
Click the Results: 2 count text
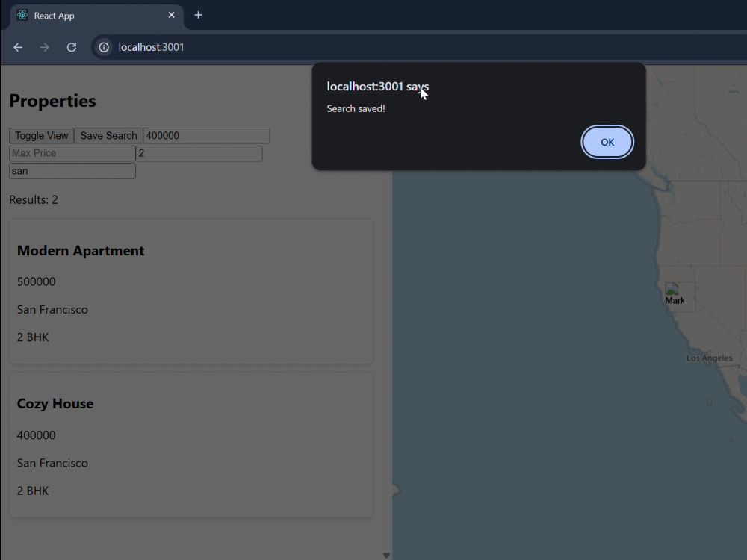(x=34, y=199)
